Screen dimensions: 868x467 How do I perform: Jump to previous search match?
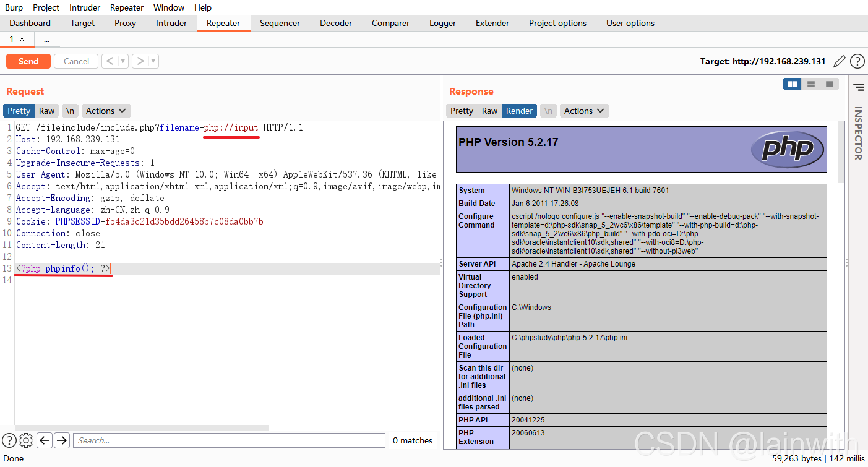pyautogui.click(x=45, y=440)
